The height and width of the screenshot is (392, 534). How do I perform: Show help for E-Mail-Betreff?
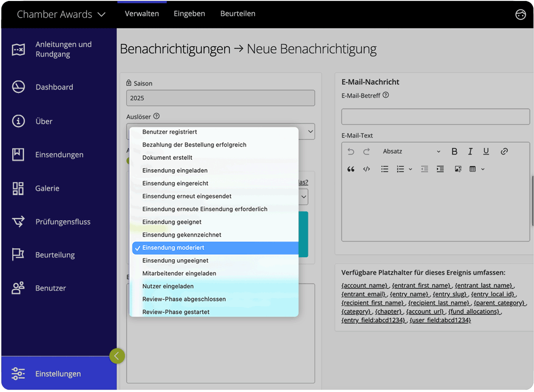click(386, 95)
